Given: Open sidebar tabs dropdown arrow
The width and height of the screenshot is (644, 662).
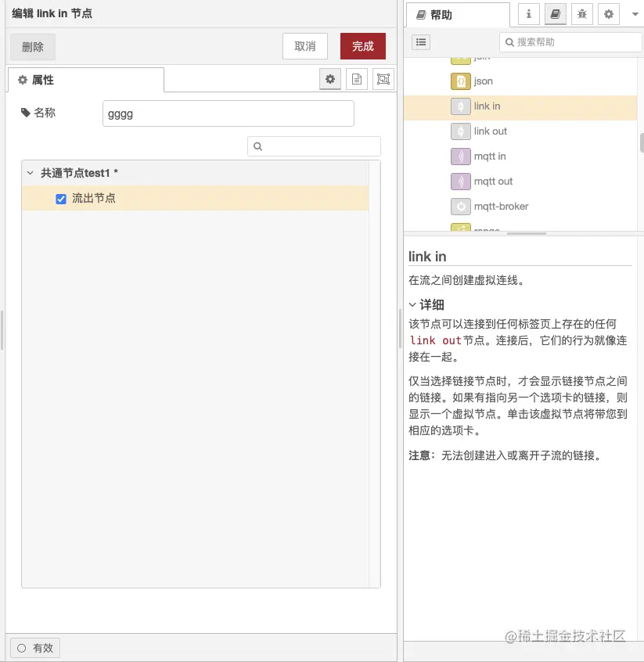Looking at the screenshot, I should 635,14.
